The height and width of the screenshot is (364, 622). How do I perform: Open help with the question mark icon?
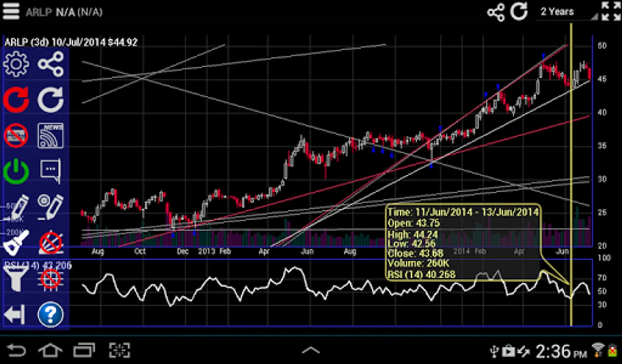point(51,315)
